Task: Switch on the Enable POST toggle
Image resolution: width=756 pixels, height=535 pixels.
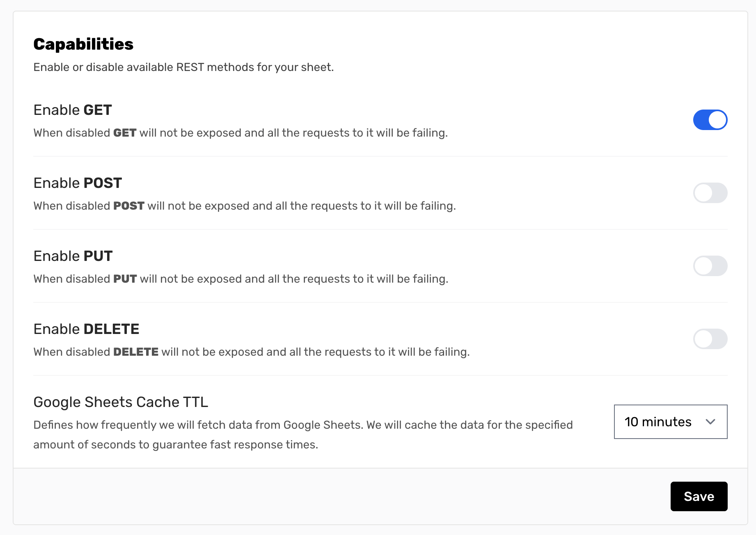Action: (x=710, y=193)
